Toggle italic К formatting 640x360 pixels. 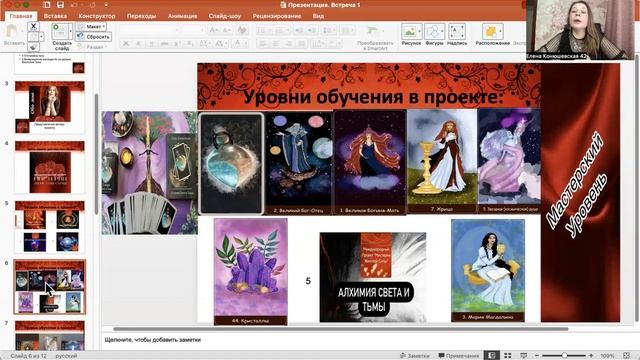(x=139, y=43)
